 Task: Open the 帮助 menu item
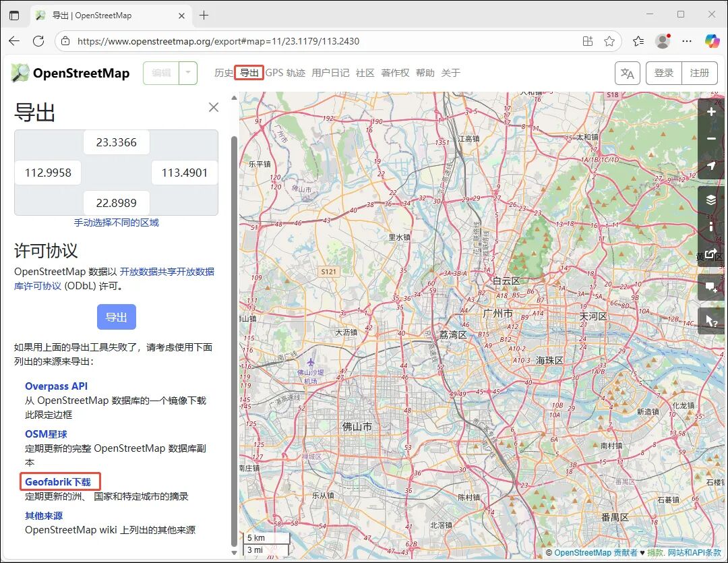[x=425, y=73]
